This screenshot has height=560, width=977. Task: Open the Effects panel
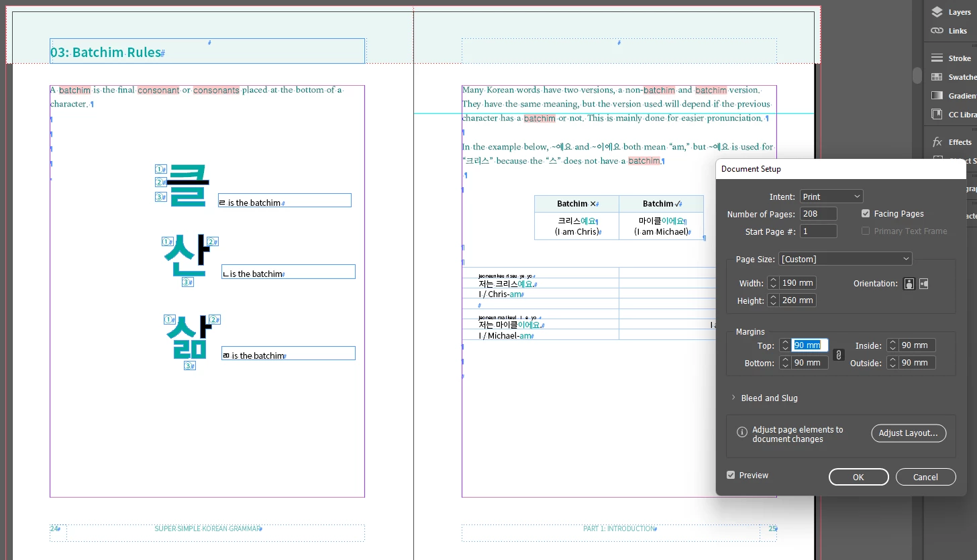coord(951,142)
